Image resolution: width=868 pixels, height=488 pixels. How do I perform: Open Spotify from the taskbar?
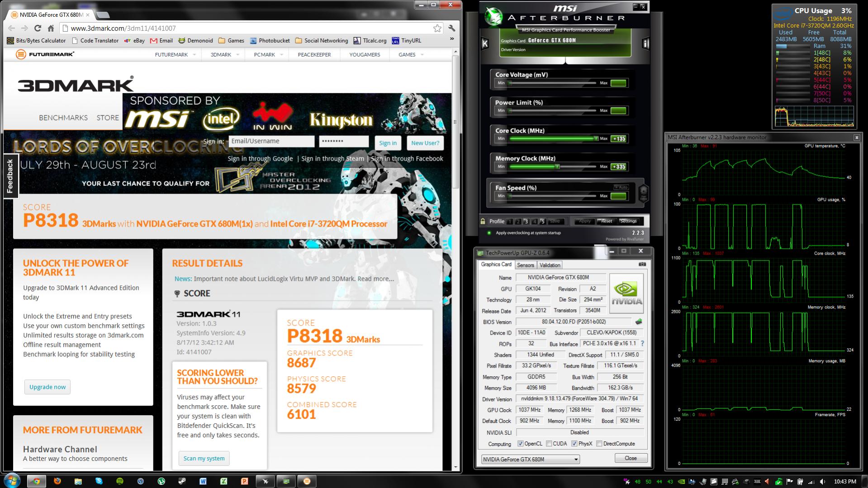pyautogui.click(x=119, y=481)
